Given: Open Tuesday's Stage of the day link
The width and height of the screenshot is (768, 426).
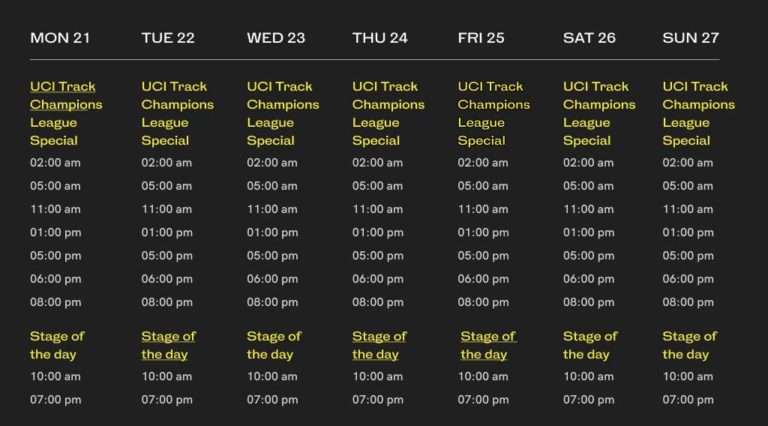Looking at the screenshot, I should click(x=168, y=345).
